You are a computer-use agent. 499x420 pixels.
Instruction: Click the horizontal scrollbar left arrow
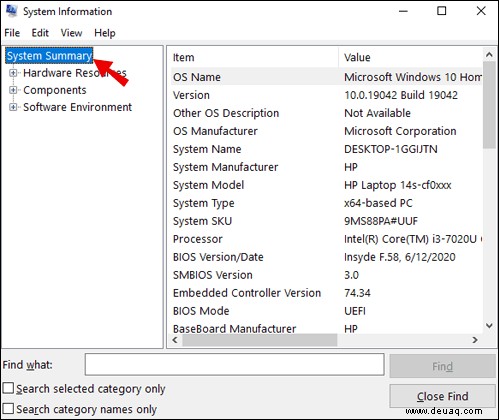click(x=175, y=340)
